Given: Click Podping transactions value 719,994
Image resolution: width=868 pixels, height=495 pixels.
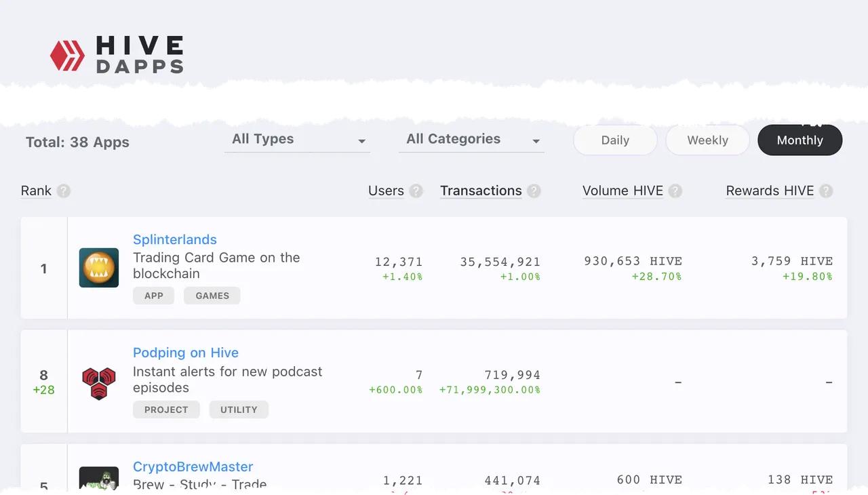Looking at the screenshot, I should coord(513,375).
